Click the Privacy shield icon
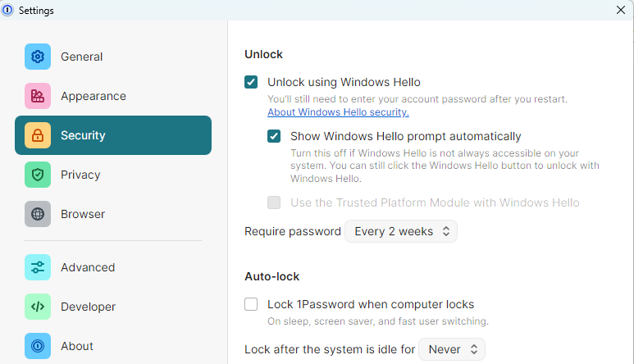 coord(38,175)
